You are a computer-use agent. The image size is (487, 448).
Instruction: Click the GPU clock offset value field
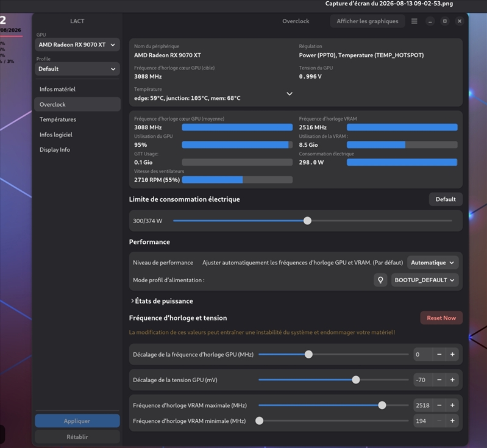click(x=423, y=355)
